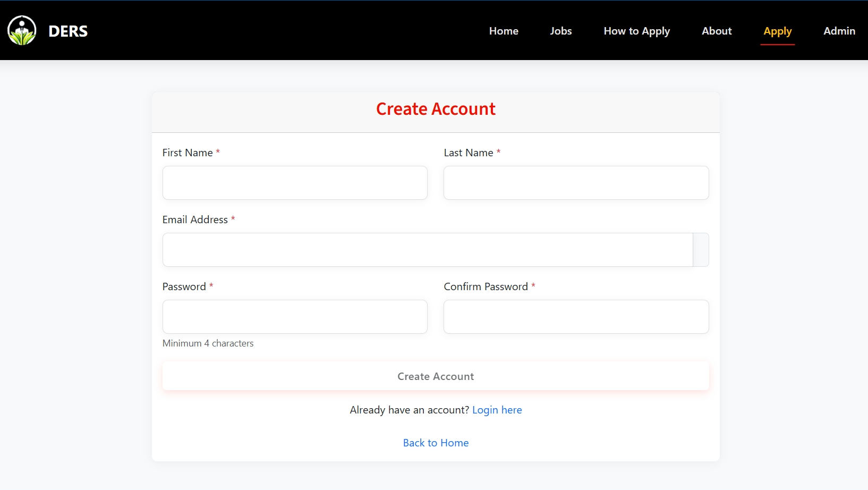868x490 pixels.
Task: Select the Apply navigation tab
Action: (x=777, y=31)
